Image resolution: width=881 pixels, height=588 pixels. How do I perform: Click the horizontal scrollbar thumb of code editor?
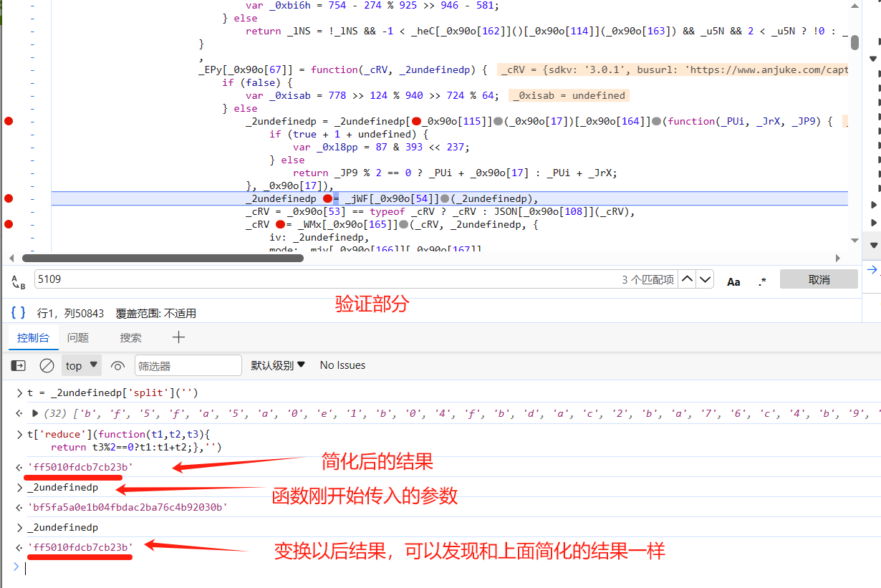click(163, 258)
